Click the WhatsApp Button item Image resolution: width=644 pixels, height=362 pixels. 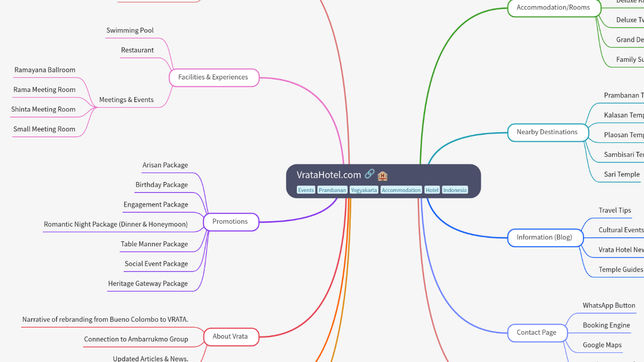[x=609, y=305]
